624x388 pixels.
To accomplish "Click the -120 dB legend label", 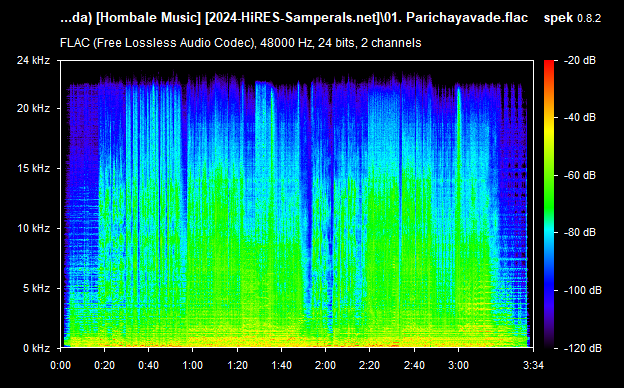I will click(x=583, y=348).
